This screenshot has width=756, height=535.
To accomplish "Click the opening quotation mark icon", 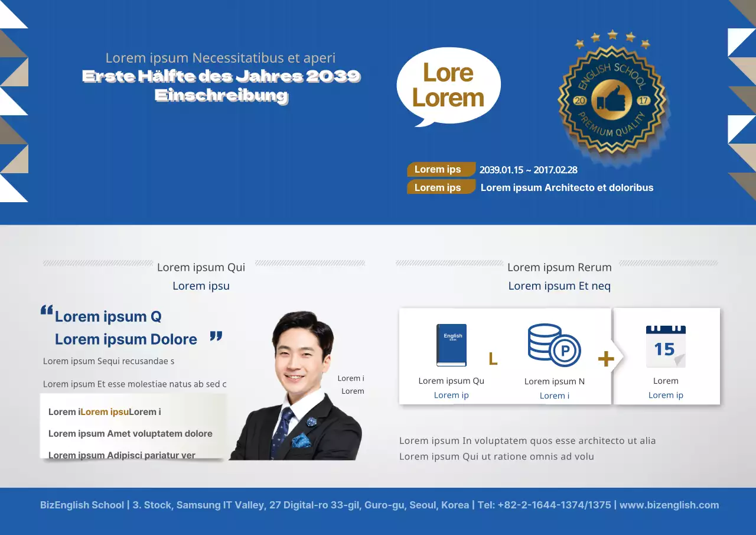I will pos(47,311).
